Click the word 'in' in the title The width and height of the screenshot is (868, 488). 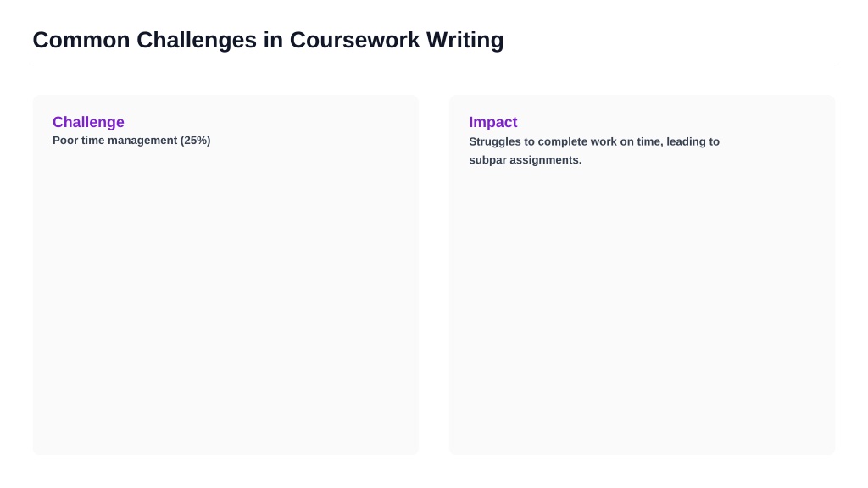pyautogui.click(x=274, y=41)
